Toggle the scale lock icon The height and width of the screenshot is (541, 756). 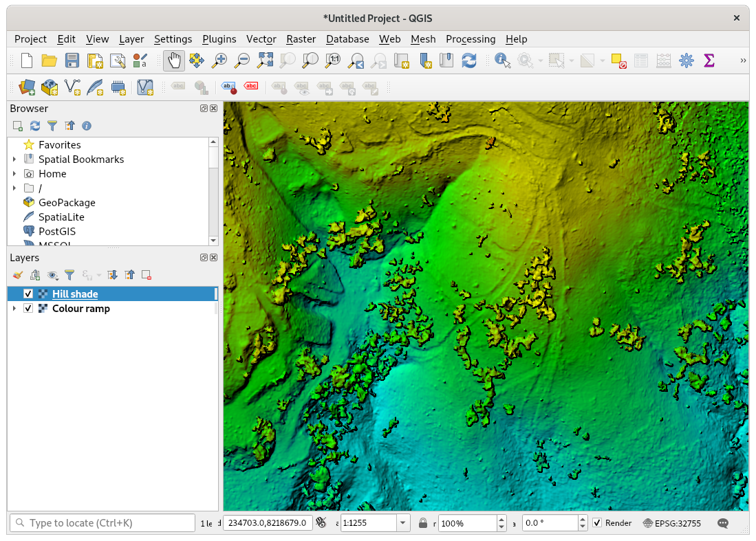423,523
